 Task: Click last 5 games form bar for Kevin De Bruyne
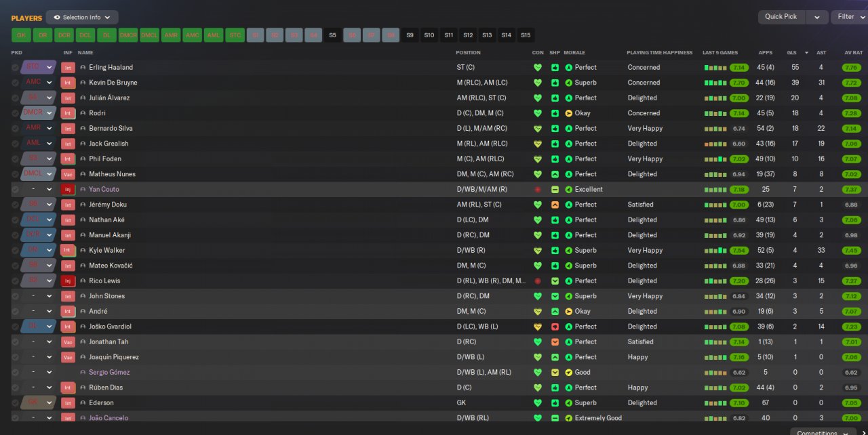click(x=715, y=83)
